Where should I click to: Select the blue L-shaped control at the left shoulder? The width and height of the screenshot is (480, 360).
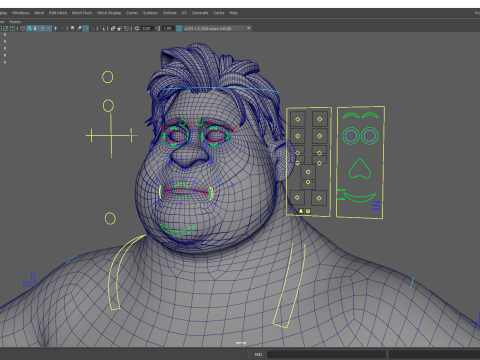(x=30, y=280)
